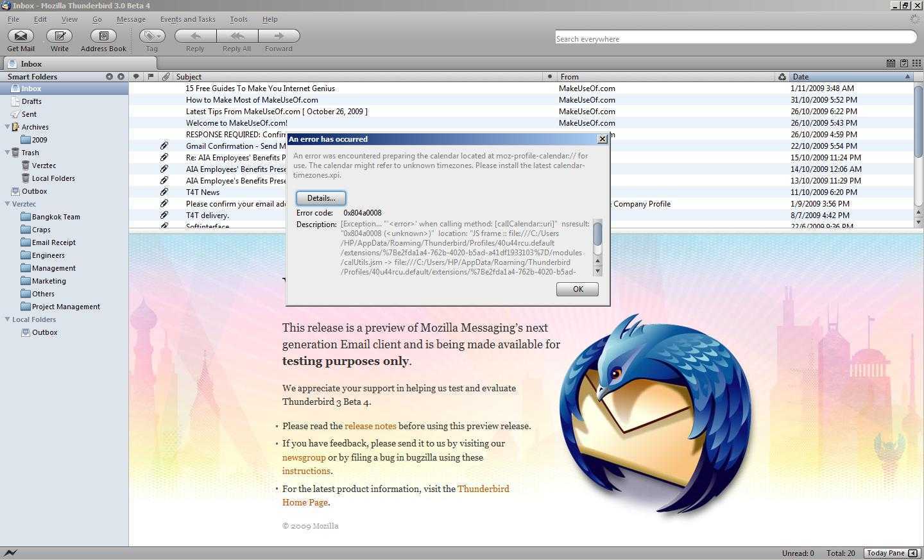Open the Address Book from toolbar
The width and height of the screenshot is (924, 560).
click(103, 36)
